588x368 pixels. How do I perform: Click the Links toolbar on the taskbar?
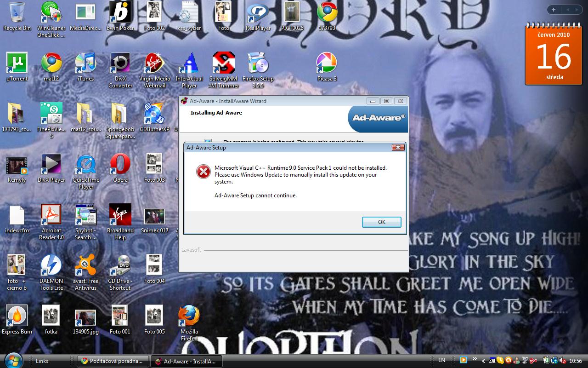pos(42,361)
